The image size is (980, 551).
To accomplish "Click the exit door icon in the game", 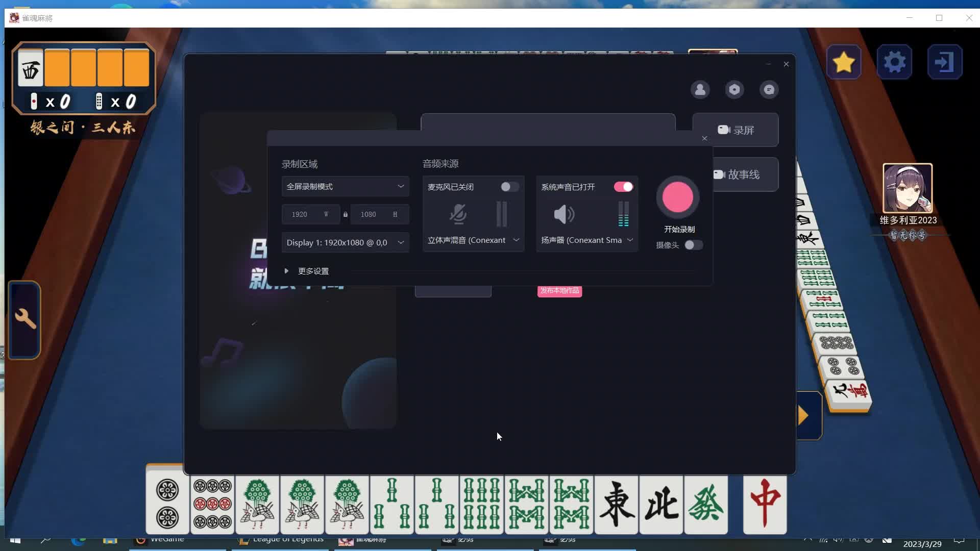I will click(945, 62).
